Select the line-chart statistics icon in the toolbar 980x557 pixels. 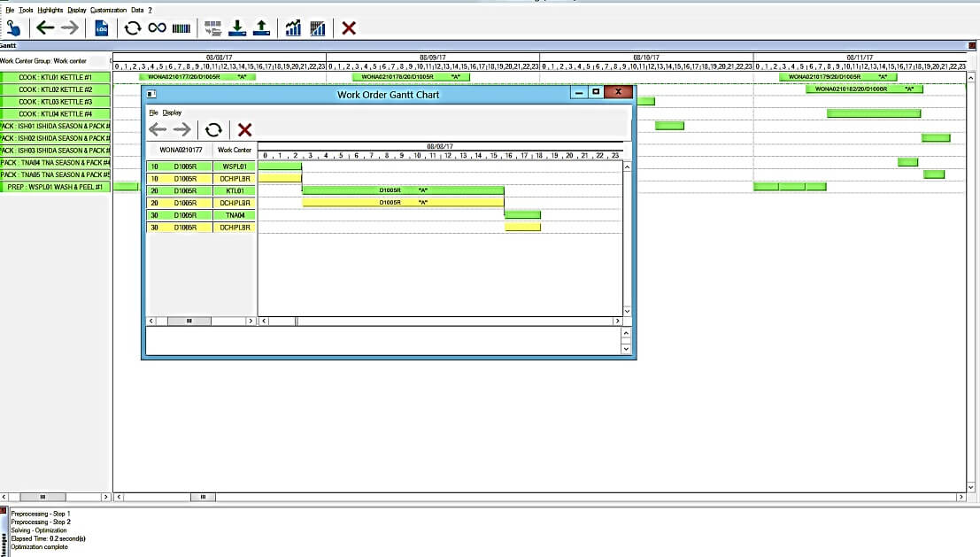click(293, 27)
